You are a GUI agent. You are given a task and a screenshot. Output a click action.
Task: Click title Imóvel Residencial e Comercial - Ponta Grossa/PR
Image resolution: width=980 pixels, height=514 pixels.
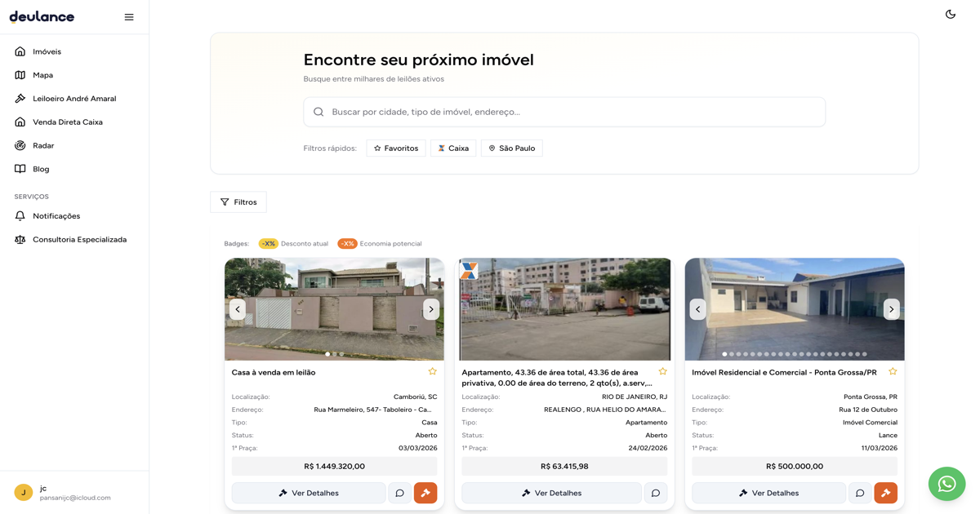click(x=784, y=372)
